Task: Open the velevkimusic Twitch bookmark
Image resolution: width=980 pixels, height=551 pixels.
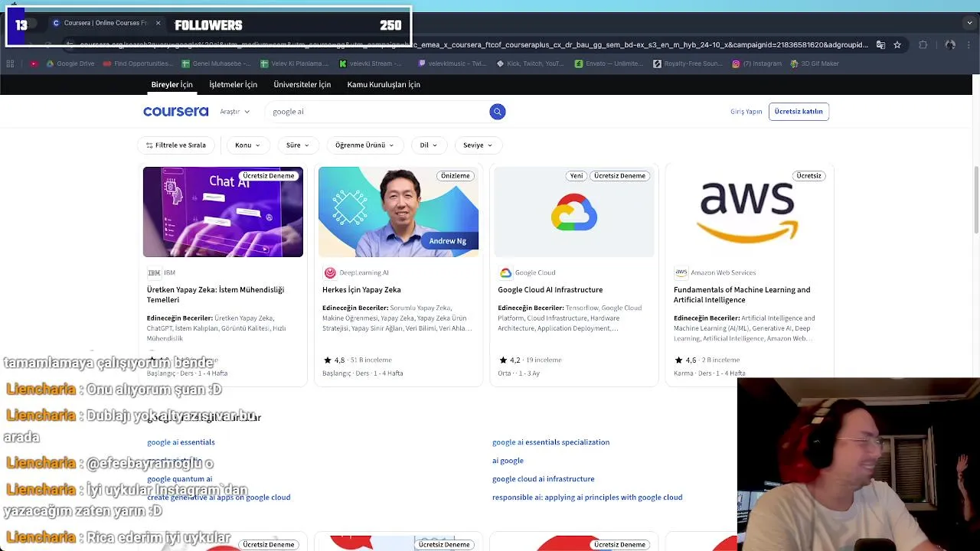Action: 452,64
